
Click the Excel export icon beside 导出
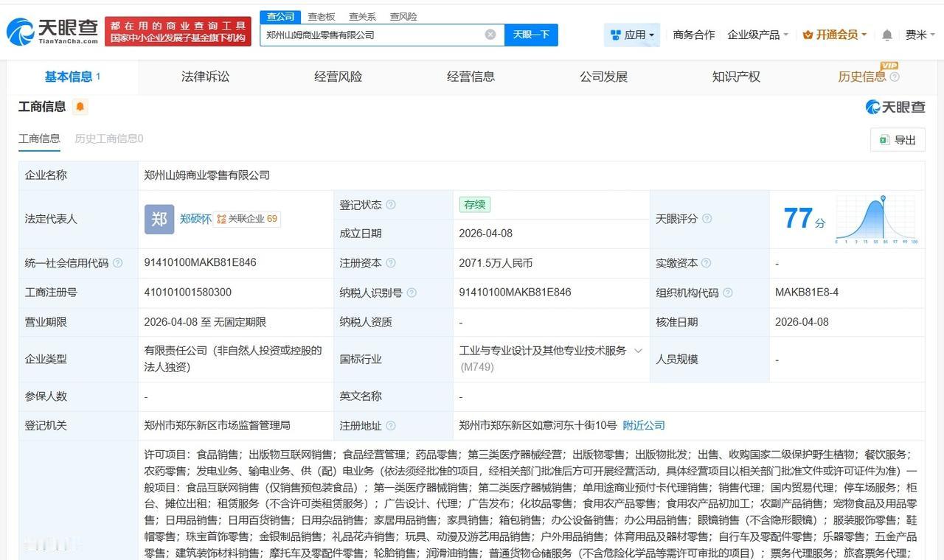[884, 139]
